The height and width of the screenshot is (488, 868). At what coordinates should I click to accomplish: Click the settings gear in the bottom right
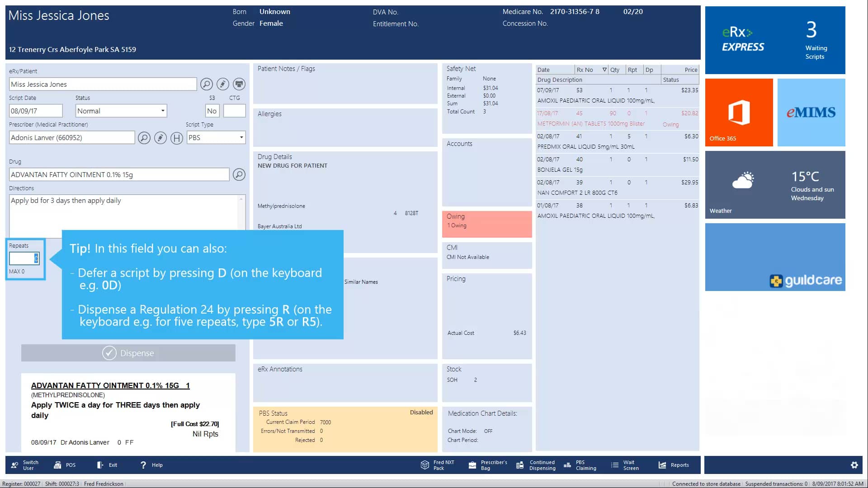tap(855, 465)
